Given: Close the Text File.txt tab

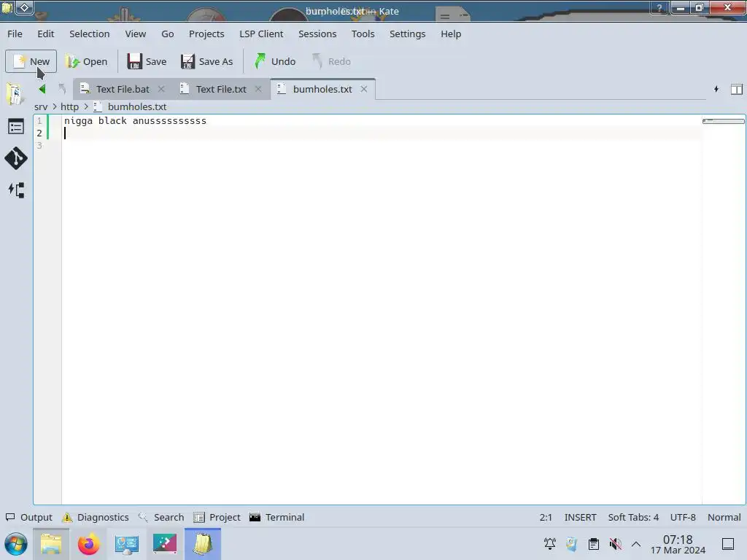Looking at the screenshot, I should pos(258,89).
